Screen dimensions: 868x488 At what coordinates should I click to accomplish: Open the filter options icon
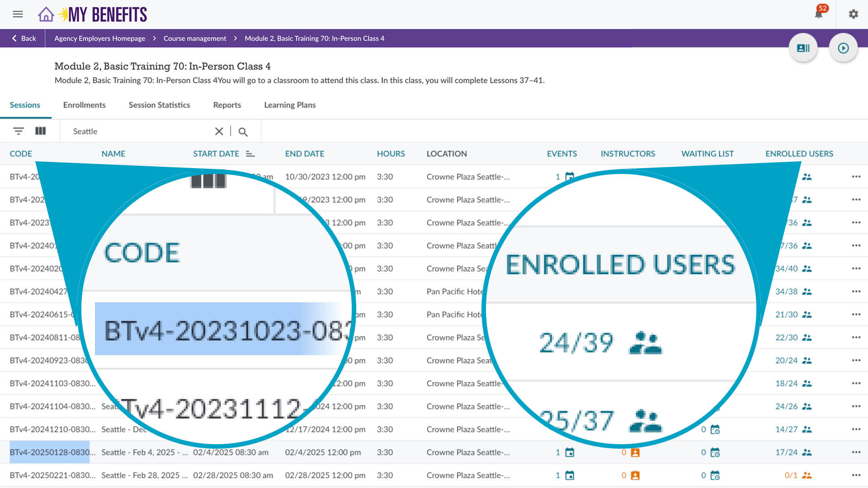(18, 131)
